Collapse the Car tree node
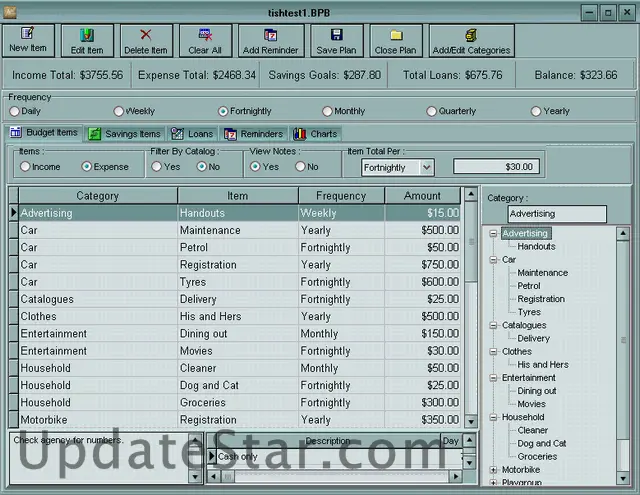 pyautogui.click(x=493, y=260)
